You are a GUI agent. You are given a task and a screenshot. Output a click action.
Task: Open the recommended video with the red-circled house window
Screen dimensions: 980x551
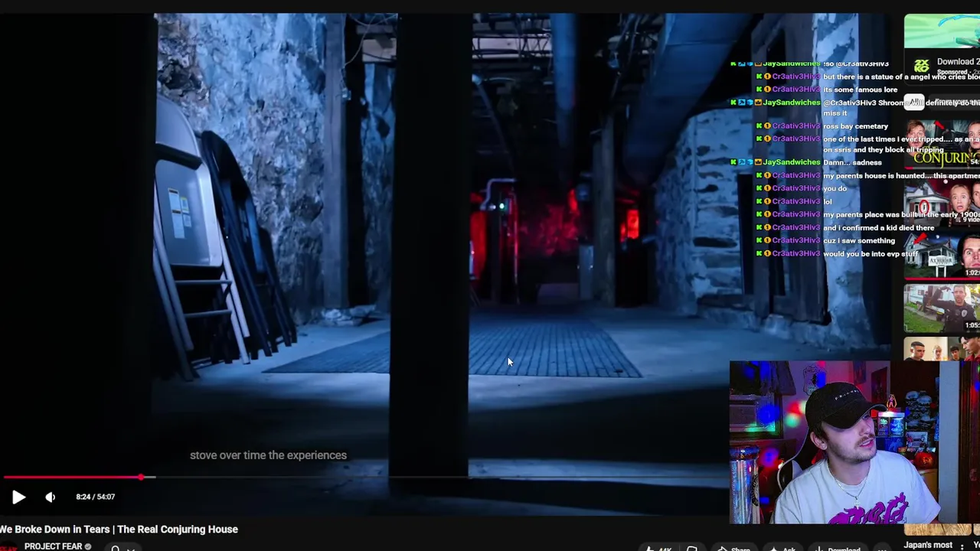tap(942, 201)
